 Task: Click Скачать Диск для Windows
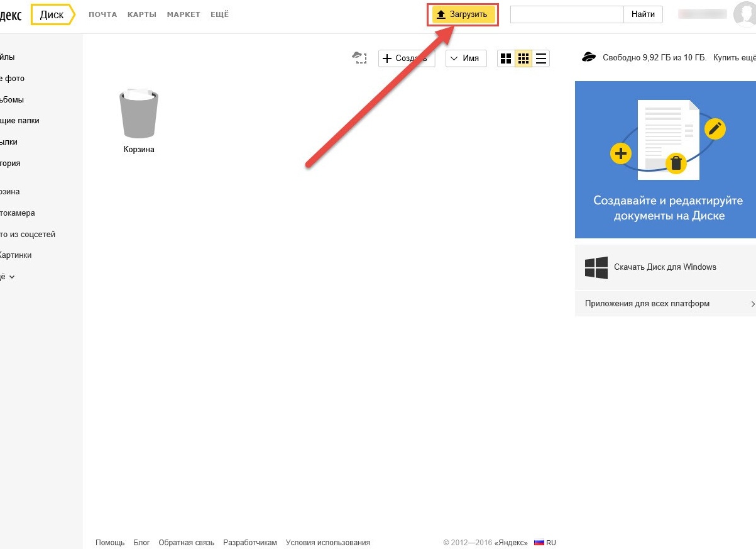(665, 267)
